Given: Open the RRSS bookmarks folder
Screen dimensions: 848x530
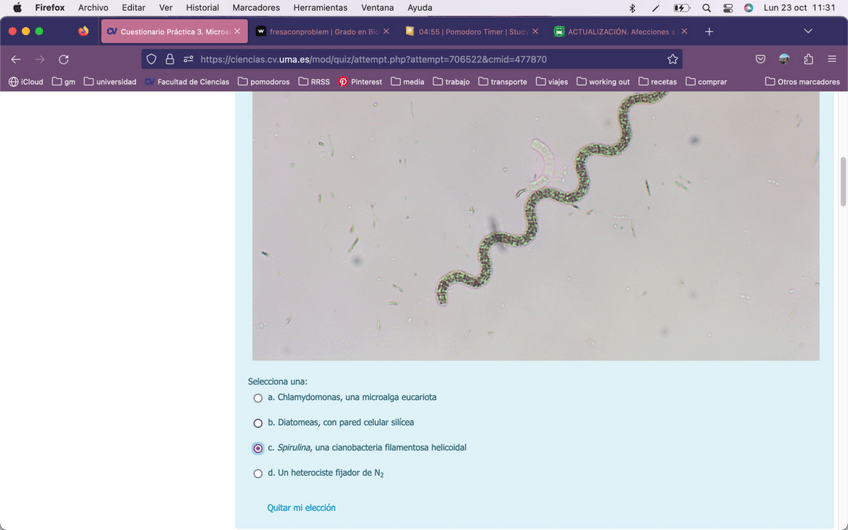Looking at the screenshot, I should coord(314,82).
